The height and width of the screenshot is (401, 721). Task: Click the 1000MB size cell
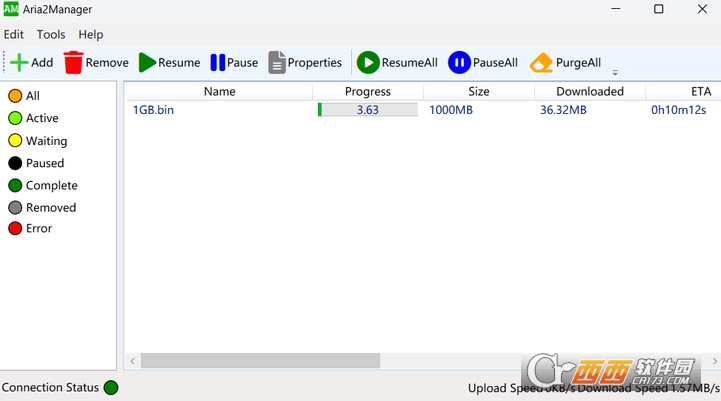[x=451, y=110]
